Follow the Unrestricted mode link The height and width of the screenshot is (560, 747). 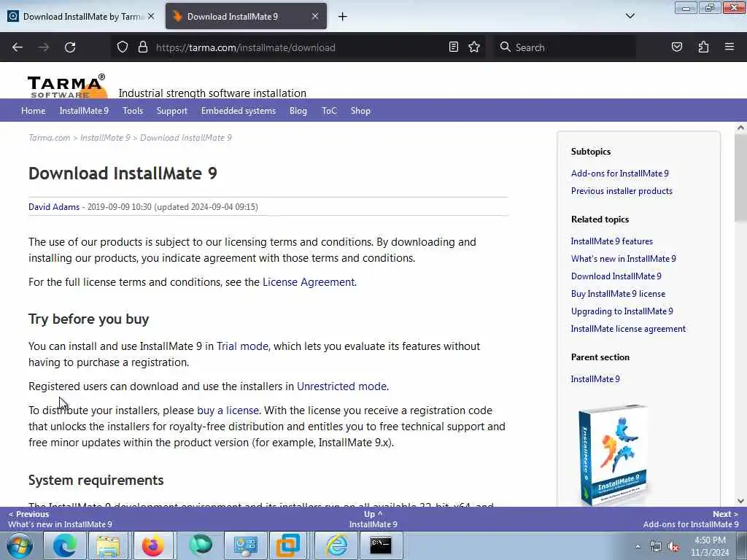coord(341,386)
